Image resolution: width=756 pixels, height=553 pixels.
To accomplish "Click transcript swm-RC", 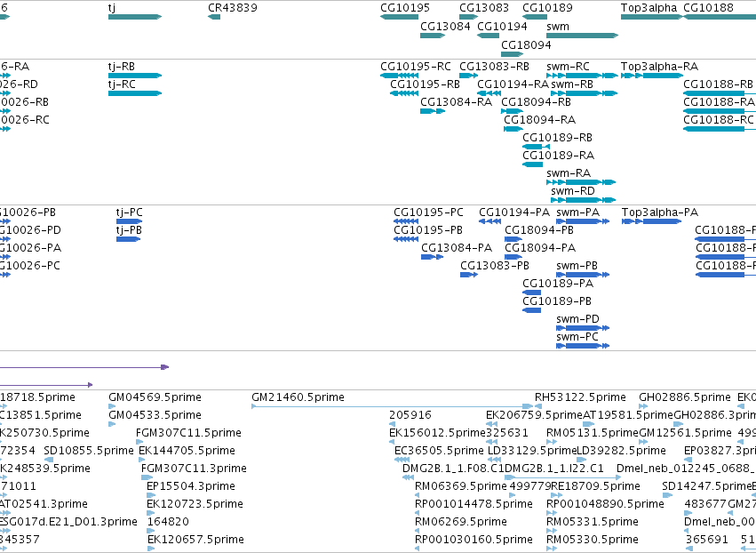I will coord(568,67).
